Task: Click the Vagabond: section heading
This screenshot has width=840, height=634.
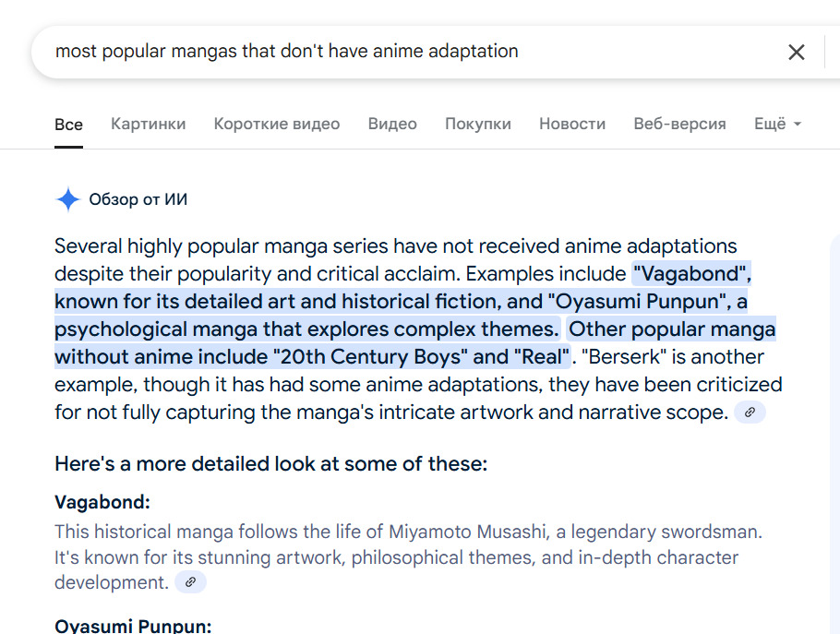Action: click(102, 502)
